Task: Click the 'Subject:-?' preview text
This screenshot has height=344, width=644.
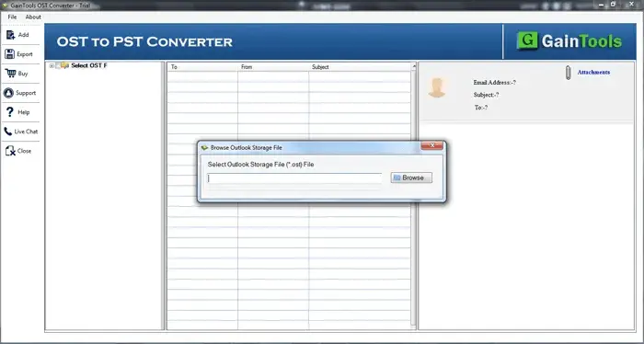Action: click(x=487, y=95)
